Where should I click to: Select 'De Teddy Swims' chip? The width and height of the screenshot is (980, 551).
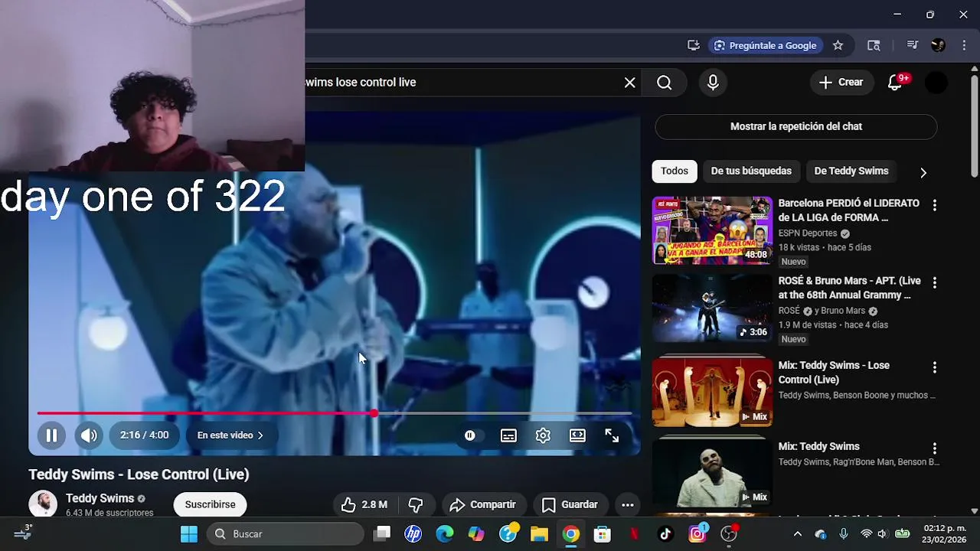[851, 171]
